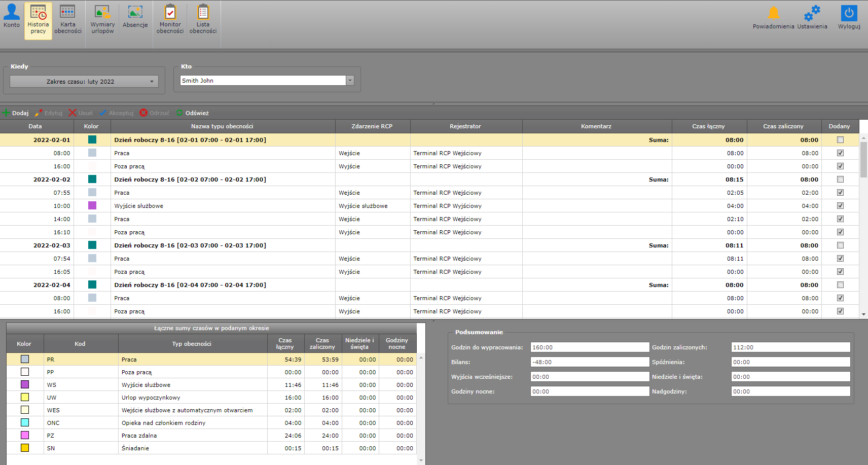Toggle Dodany checkbox for 16:05 Poza pracą row
The image size is (868, 465).
click(x=840, y=272)
